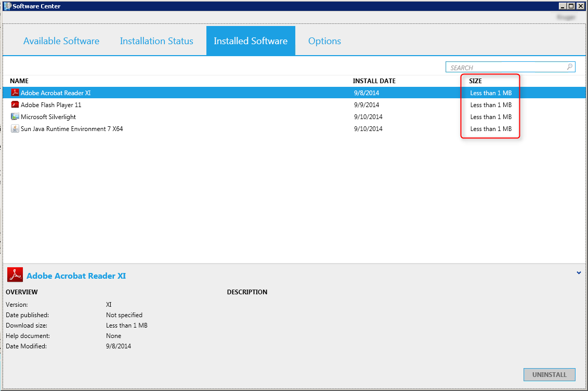Click the Microsoft Silverlight icon
The image size is (588, 391).
15,116
